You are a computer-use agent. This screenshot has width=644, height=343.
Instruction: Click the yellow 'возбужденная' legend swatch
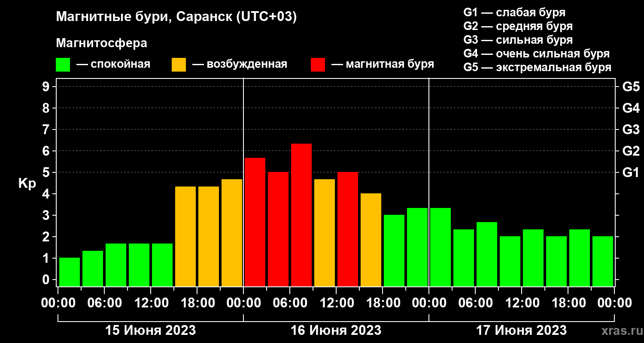(179, 65)
